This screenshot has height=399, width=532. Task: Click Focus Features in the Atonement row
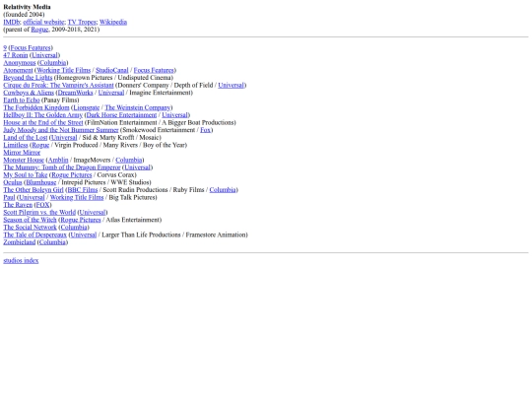point(154,70)
